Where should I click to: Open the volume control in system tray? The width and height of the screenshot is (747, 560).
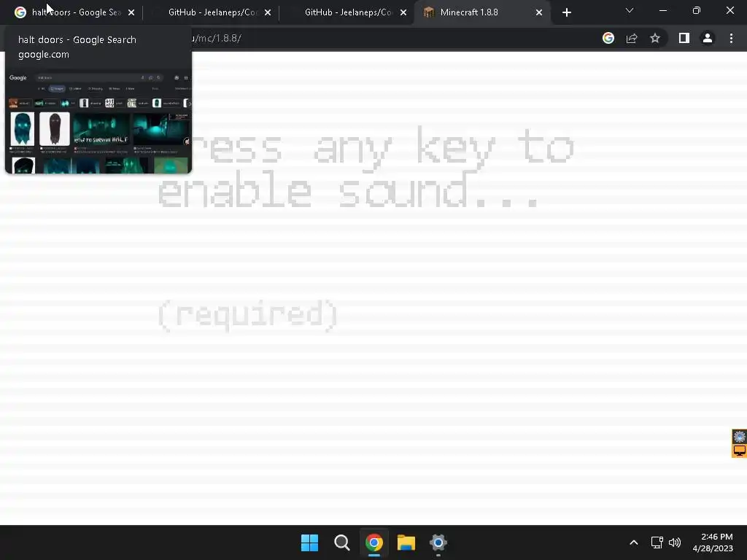[675, 542]
